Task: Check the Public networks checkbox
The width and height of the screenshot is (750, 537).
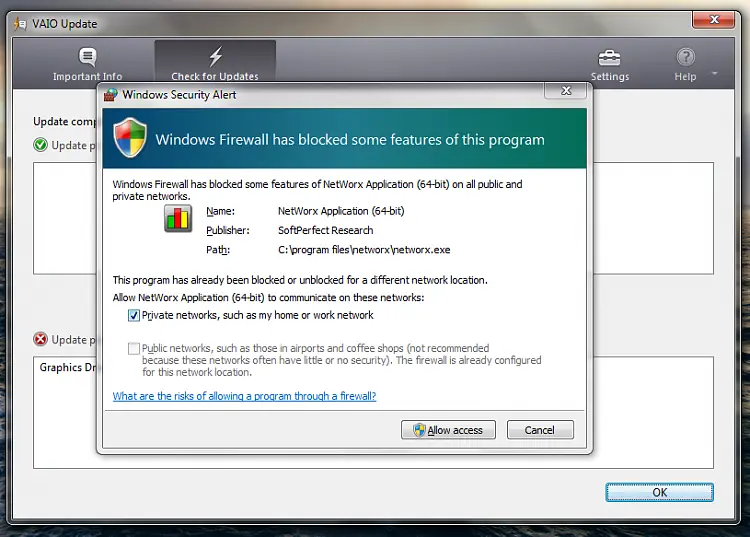Action: [134, 349]
